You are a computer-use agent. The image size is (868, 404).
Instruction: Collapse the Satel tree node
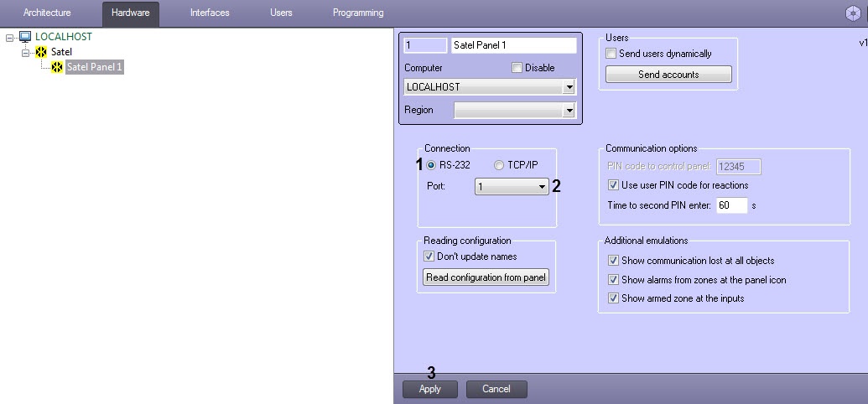25,53
